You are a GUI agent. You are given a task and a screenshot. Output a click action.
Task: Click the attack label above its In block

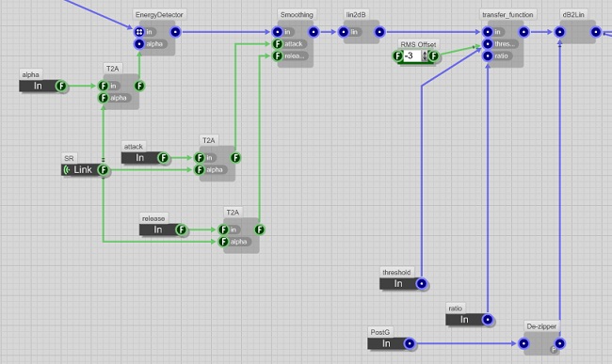click(134, 147)
